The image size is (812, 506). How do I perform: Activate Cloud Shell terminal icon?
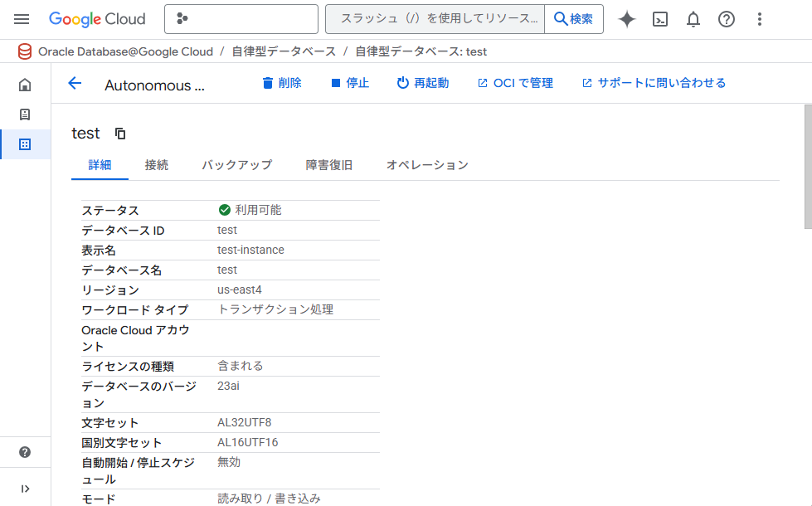(660, 19)
